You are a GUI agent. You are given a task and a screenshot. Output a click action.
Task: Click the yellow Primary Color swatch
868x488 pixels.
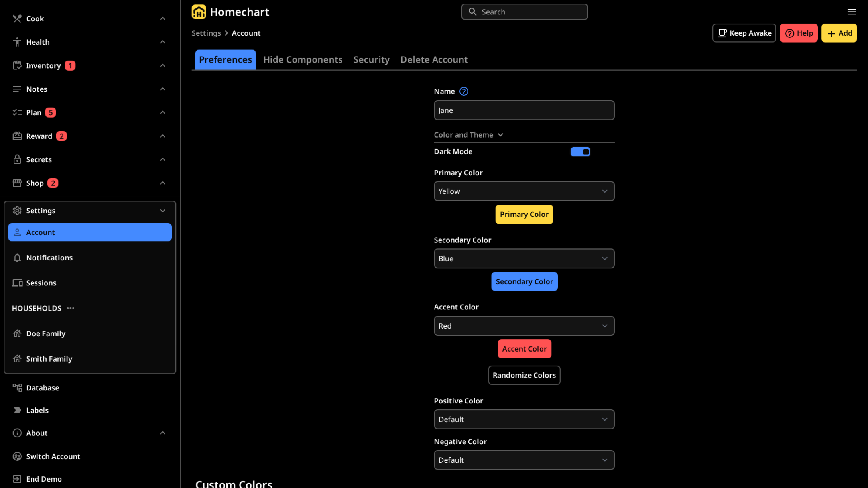(x=524, y=214)
